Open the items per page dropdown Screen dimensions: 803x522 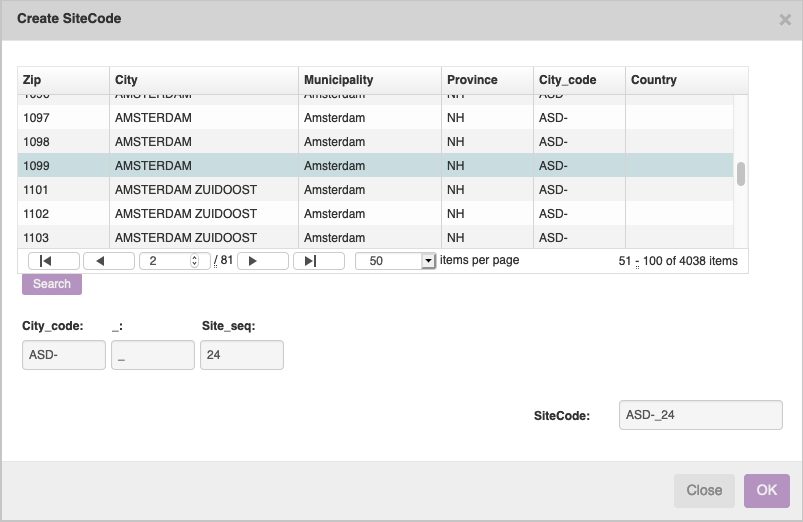[428, 261]
